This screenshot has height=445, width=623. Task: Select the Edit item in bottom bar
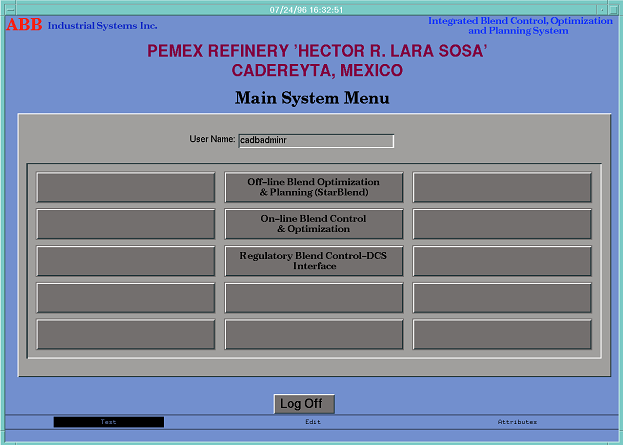[313, 422]
